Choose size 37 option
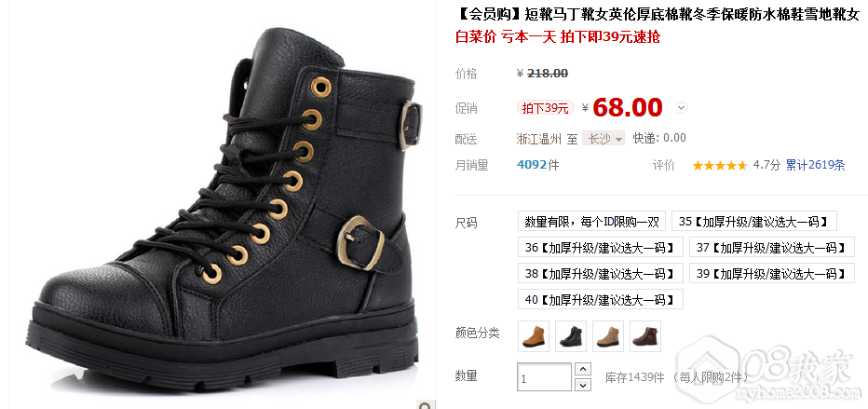The image size is (868, 409). tap(772, 248)
